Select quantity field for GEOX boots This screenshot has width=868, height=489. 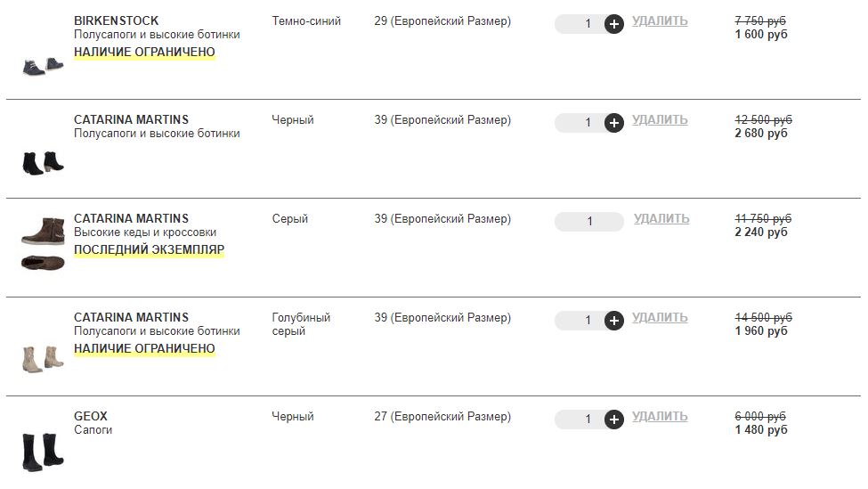[580, 420]
